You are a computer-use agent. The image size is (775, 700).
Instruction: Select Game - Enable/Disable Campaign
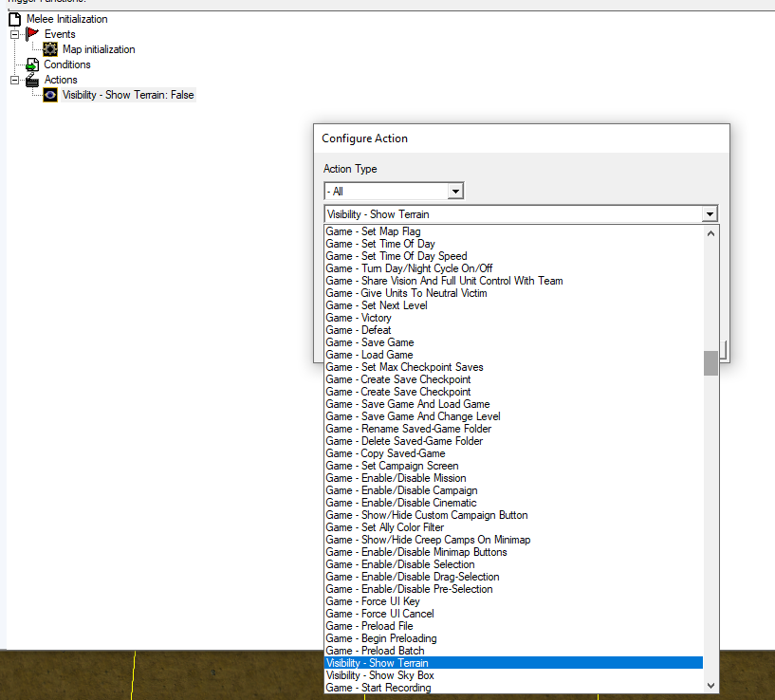click(513, 491)
